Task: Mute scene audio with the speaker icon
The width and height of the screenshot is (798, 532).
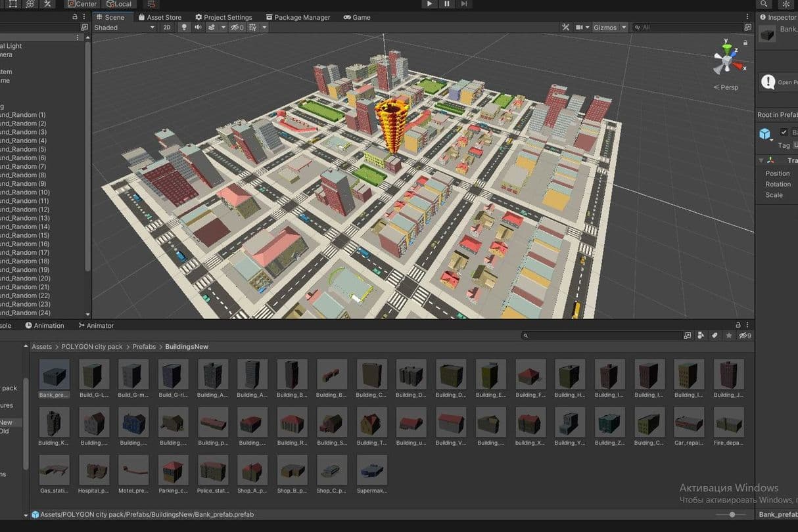Action: (x=198, y=28)
